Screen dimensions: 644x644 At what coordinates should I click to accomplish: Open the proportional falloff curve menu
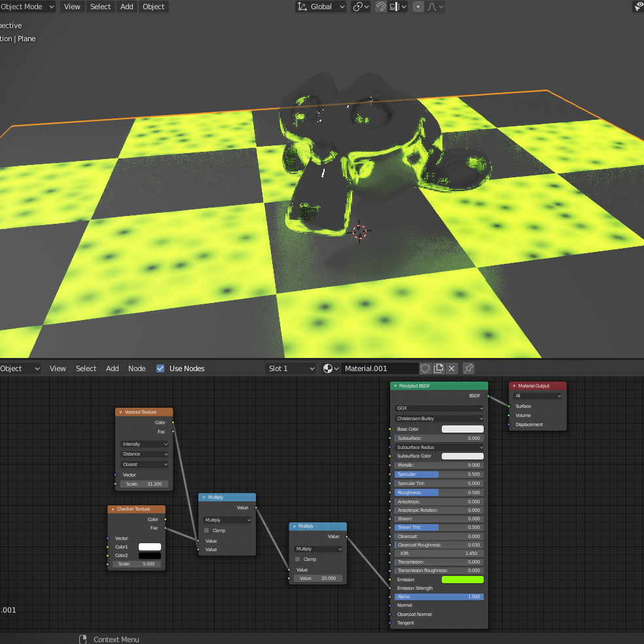[x=435, y=7]
